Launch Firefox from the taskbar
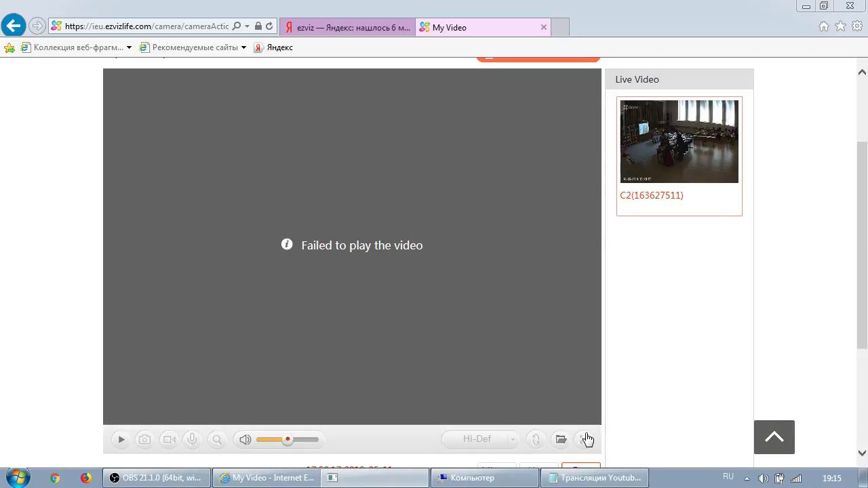868x488 pixels. (85, 478)
